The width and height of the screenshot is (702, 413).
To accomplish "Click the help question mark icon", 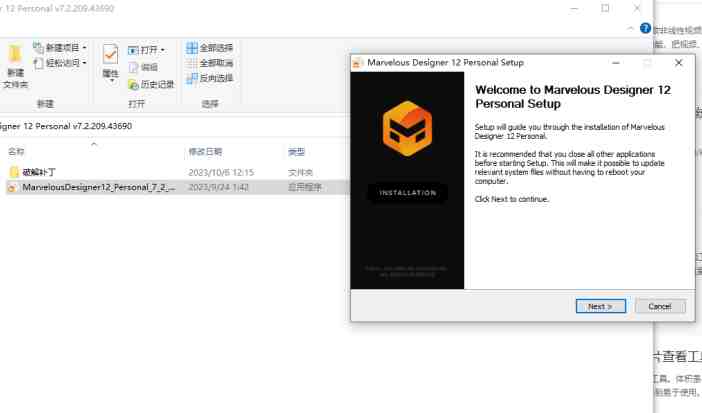I will point(645,29).
